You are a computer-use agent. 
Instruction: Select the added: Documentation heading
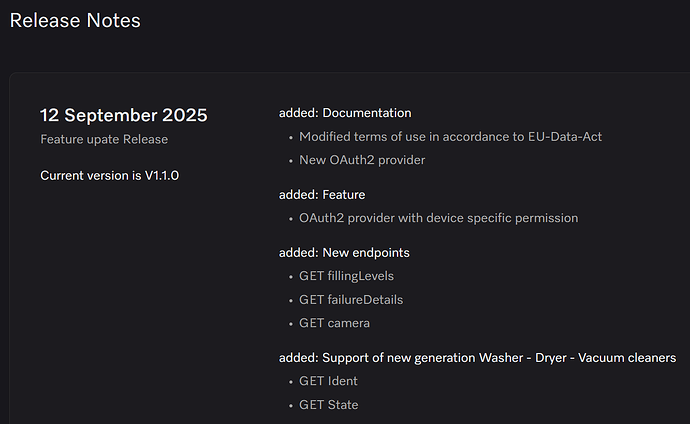click(x=345, y=113)
